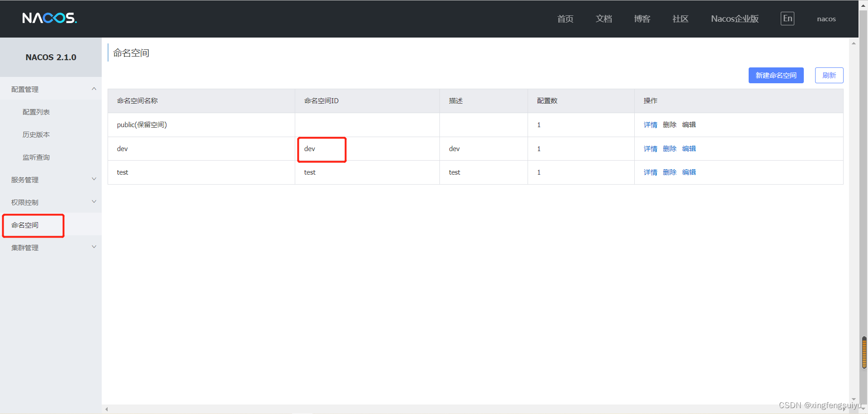
Task: Open 监听查询 in the sidebar
Action: pyautogui.click(x=36, y=157)
